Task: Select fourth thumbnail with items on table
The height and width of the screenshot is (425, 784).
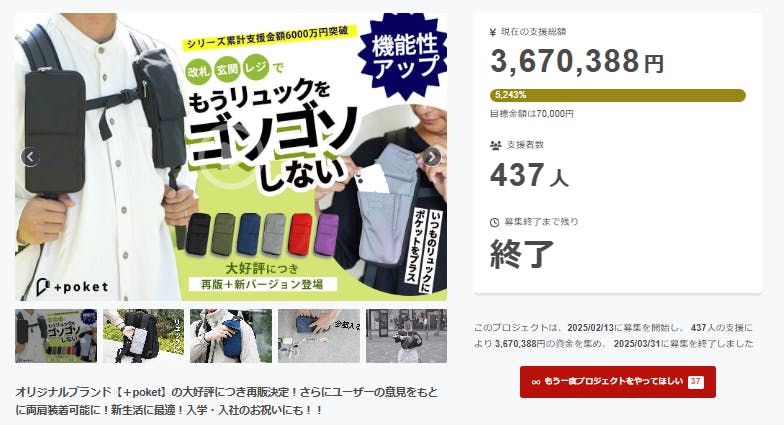Action: click(319, 336)
